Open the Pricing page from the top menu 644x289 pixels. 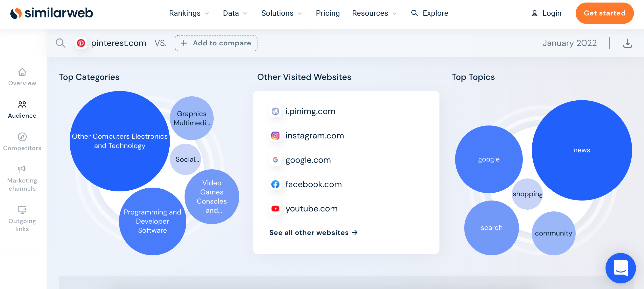(x=328, y=13)
